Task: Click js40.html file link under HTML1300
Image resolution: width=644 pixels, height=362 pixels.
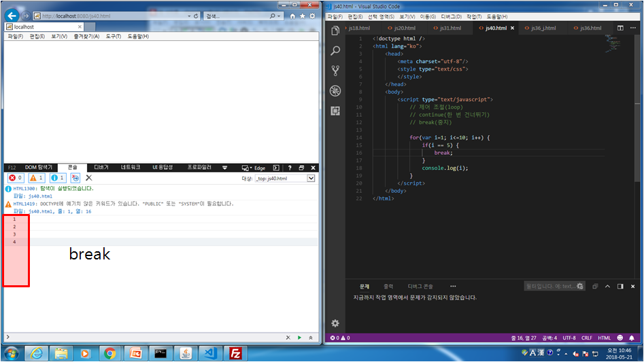Action: 40,196
